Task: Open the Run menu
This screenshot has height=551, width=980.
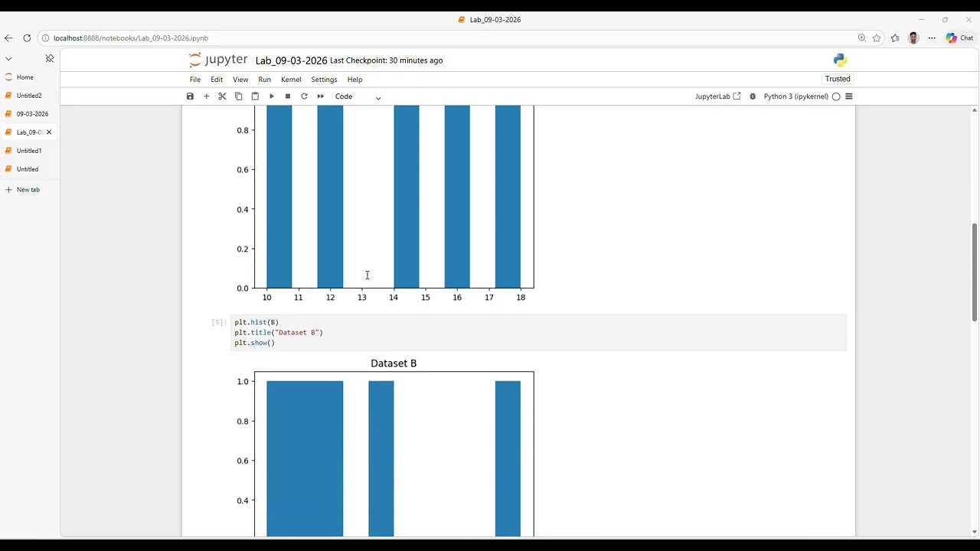Action: pos(264,80)
